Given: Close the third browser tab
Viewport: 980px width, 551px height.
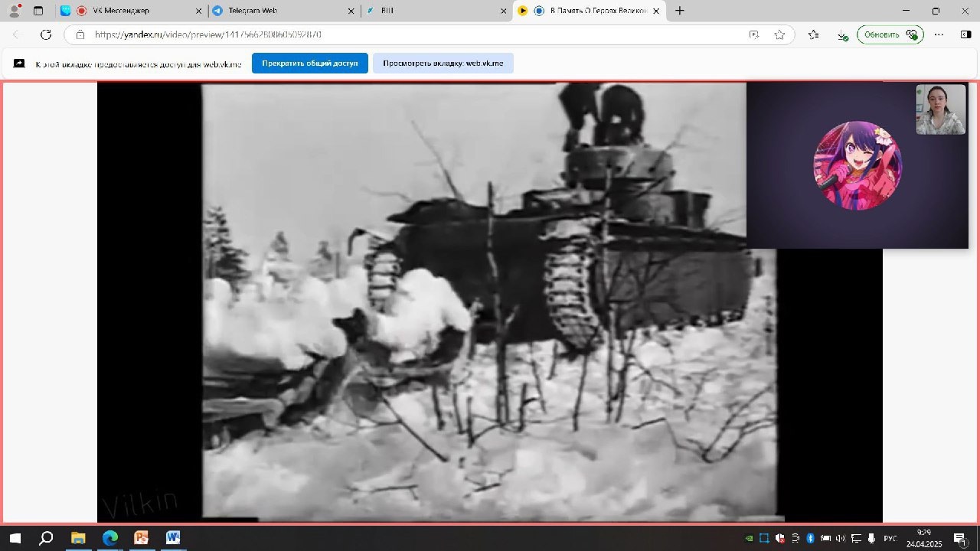Looking at the screenshot, I should [x=504, y=11].
